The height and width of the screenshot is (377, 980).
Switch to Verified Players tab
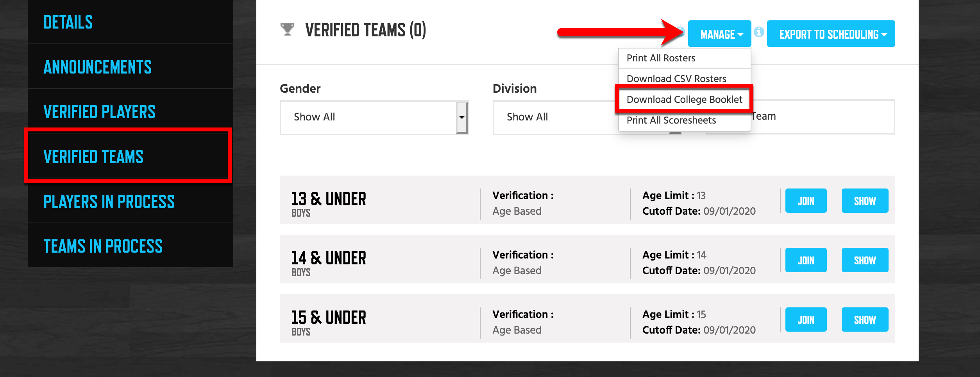coord(99,112)
